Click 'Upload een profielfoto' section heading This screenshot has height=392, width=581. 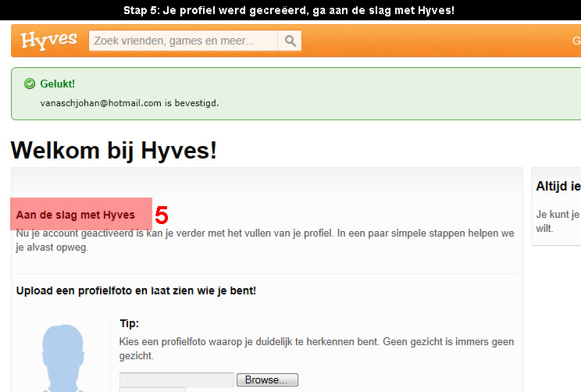(x=136, y=290)
